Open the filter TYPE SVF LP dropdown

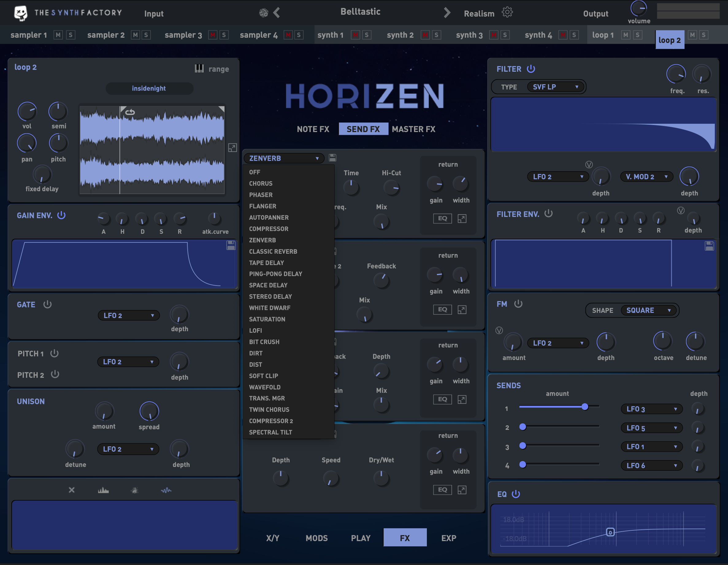(x=555, y=87)
